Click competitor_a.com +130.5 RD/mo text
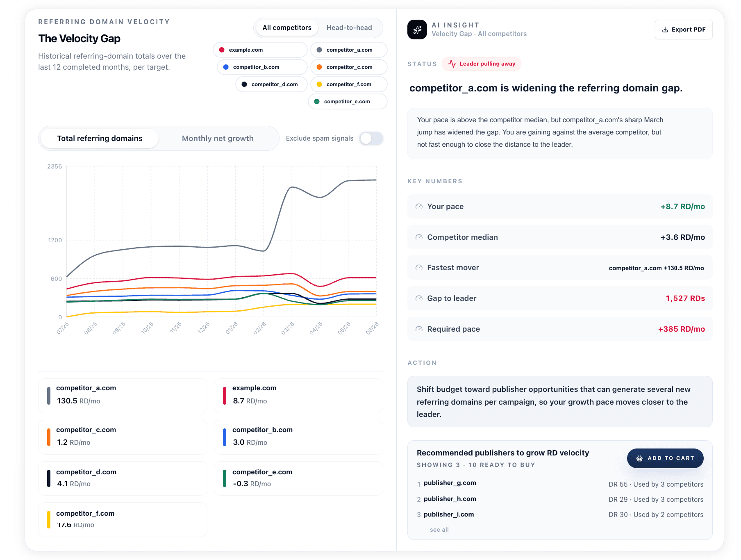Viewport: 741px width, 560px height. [x=656, y=268]
